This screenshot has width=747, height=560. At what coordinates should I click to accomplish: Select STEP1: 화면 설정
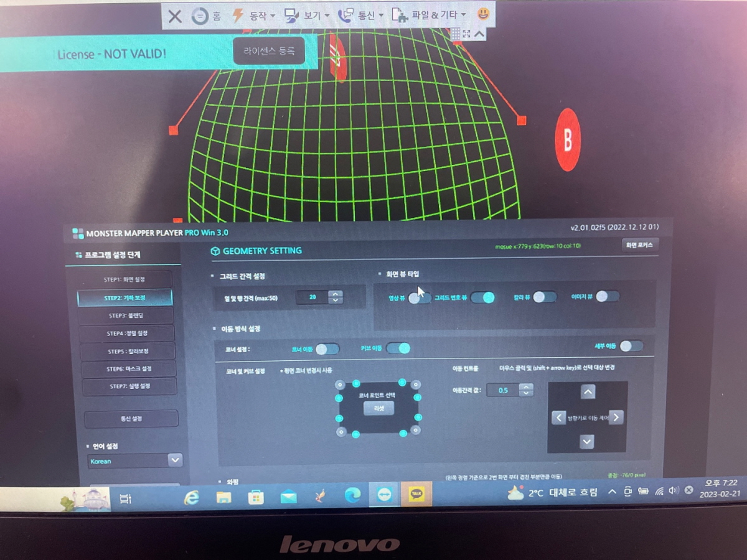(x=126, y=280)
